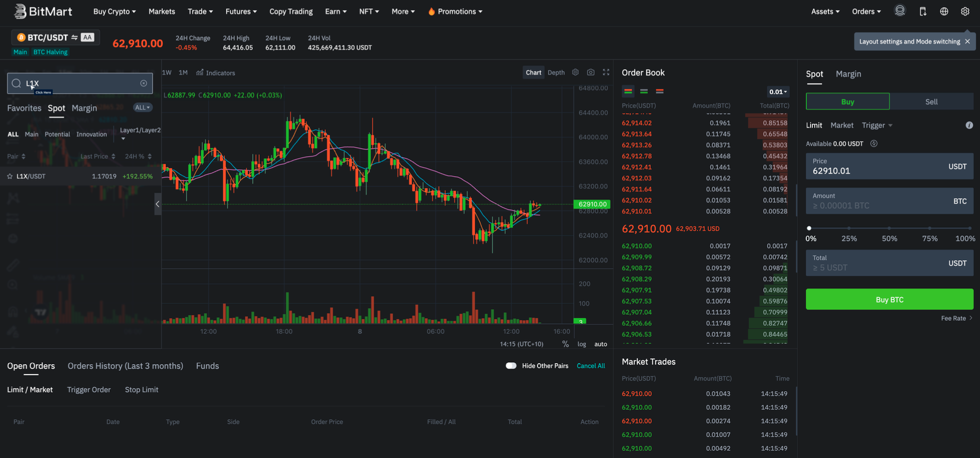Switch the chart to Depth view
Screen dimensions: 980x458
(x=556, y=72)
